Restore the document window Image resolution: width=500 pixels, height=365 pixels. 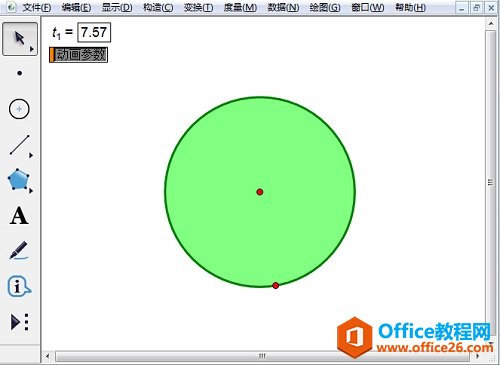tap(476, 8)
